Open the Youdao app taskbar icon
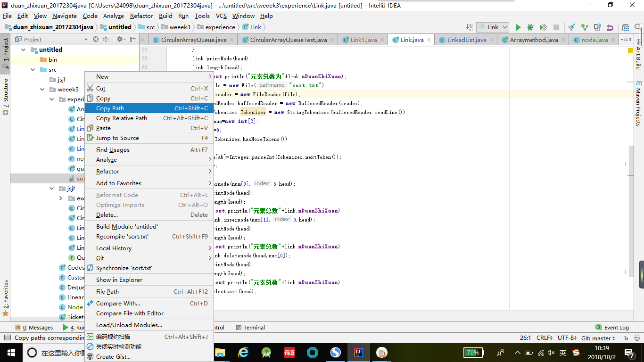Screen dimensions: 644x362 coord(289,353)
